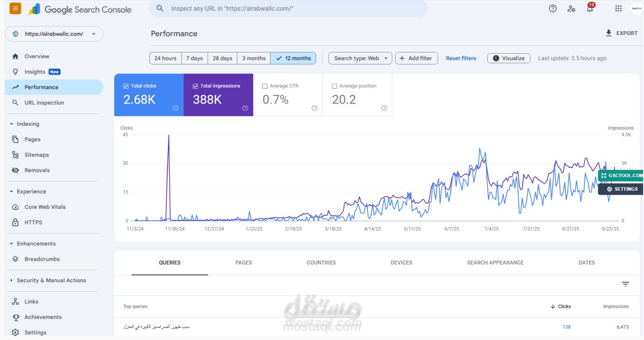Image resolution: width=644 pixels, height=340 pixels.
Task: Click the Settings gear icon in sidebar
Action: (15, 333)
